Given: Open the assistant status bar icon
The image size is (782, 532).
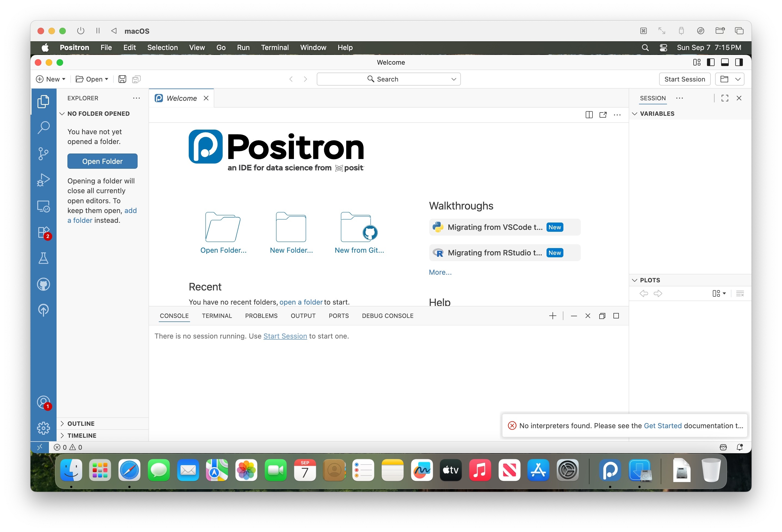Looking at the screenshot, I should click(x=723, y=447).
